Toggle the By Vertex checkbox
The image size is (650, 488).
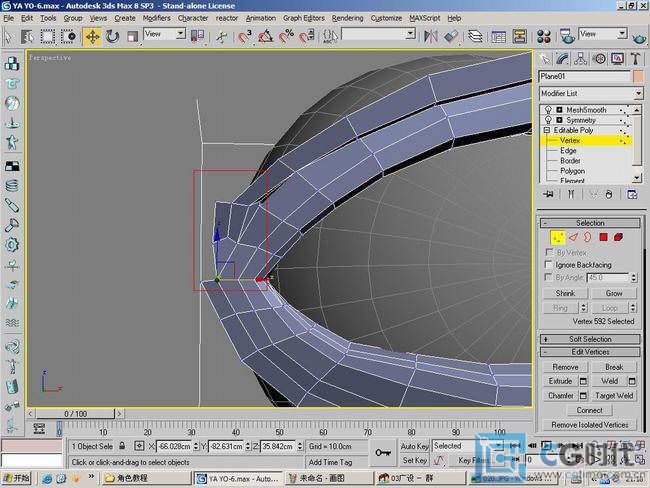tap(548, 252)
